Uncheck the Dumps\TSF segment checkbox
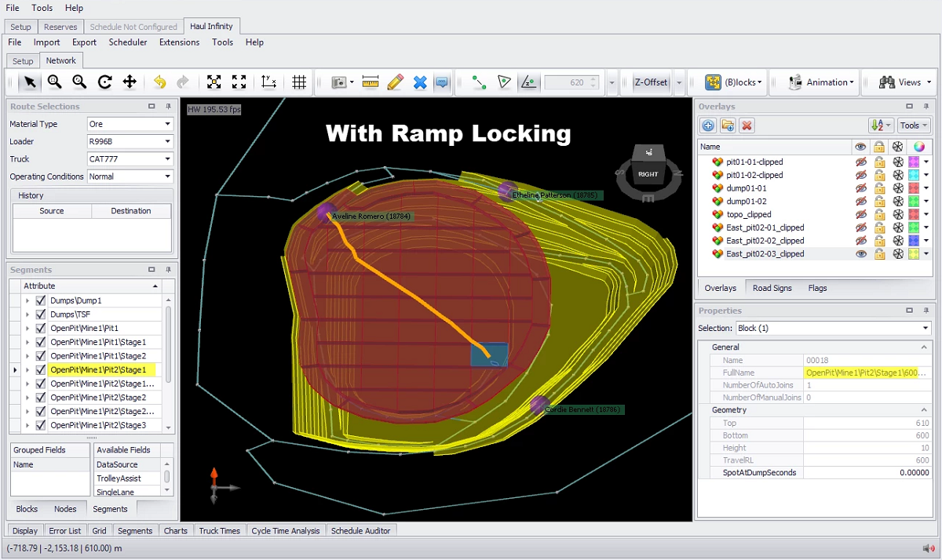Image resolution: width=942 pixels, height=560 pixels. coord(41,315)
